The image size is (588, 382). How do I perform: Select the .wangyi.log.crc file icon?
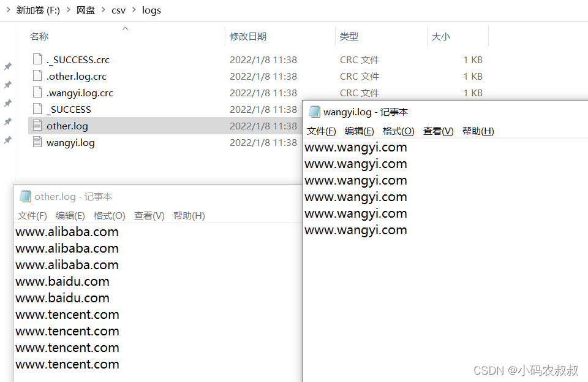click(37, 93)
